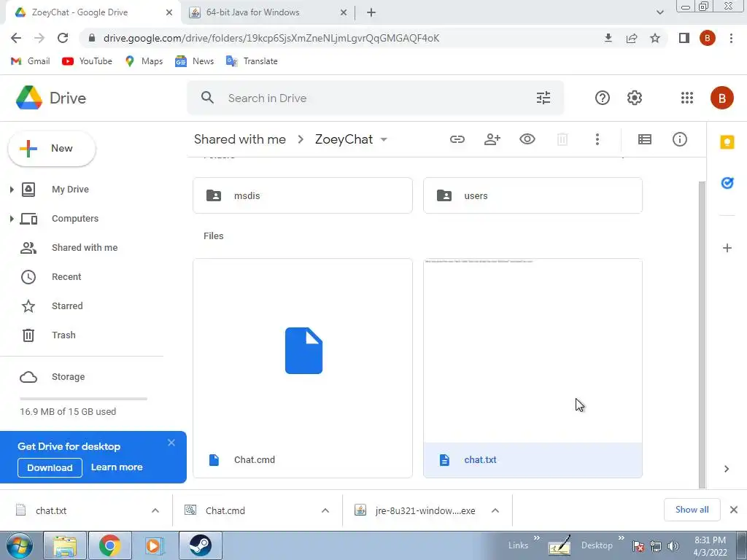Close the downloads bar
The width and height of the screenshot is (747, 560).
[734, 510]
